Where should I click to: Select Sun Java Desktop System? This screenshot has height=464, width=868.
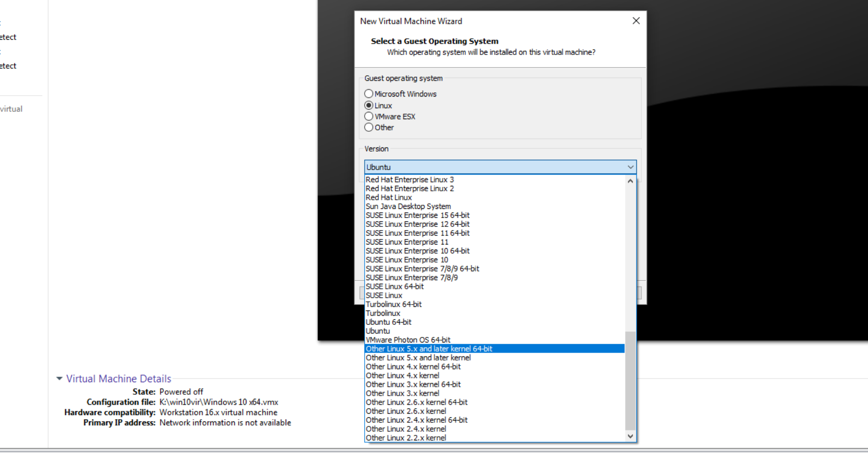coord(495,207)
